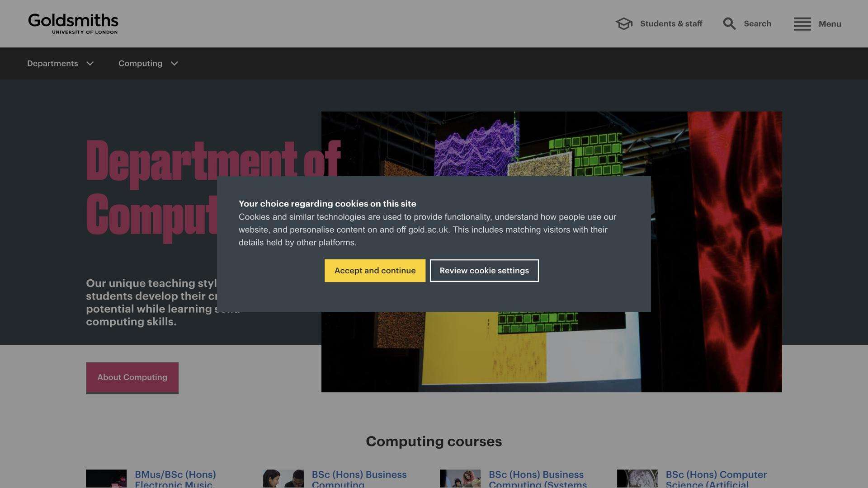Image resolution: width=868 pixels, height=488 pixels.
Task: Click the Search text label
Action: (x=757, y=24)
